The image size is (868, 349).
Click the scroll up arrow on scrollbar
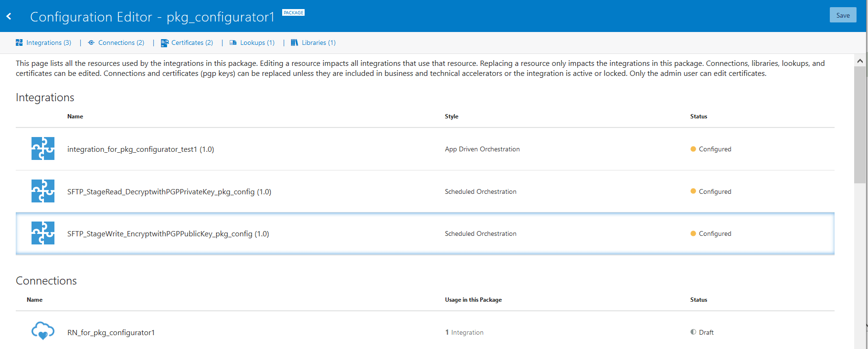pos(860,61)
